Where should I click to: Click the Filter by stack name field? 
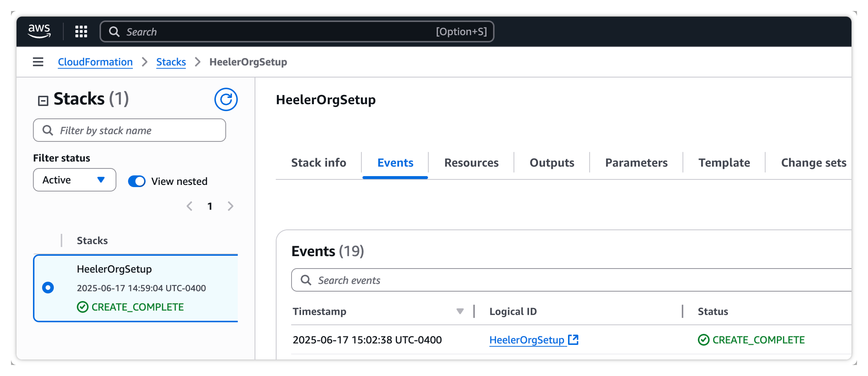coord(130,130)
